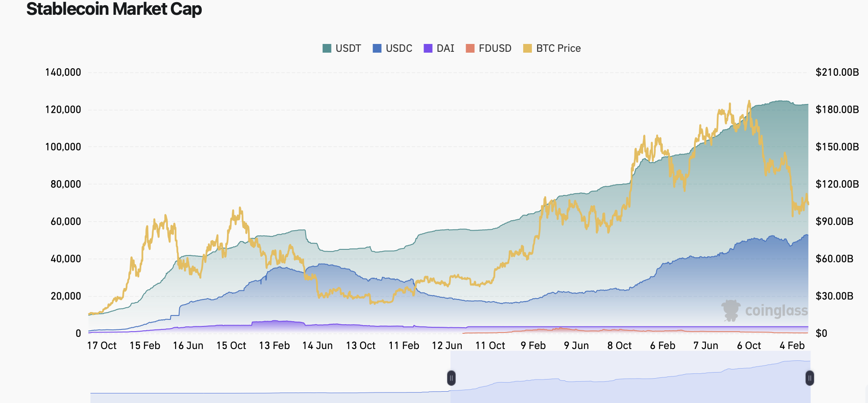Select the left range selector handle

click(x=451, y=378)
